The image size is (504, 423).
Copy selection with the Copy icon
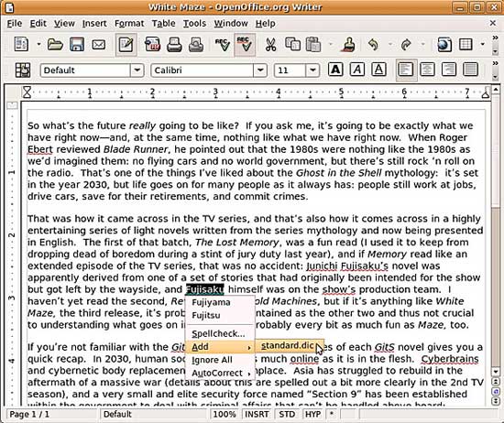[292, 44]
